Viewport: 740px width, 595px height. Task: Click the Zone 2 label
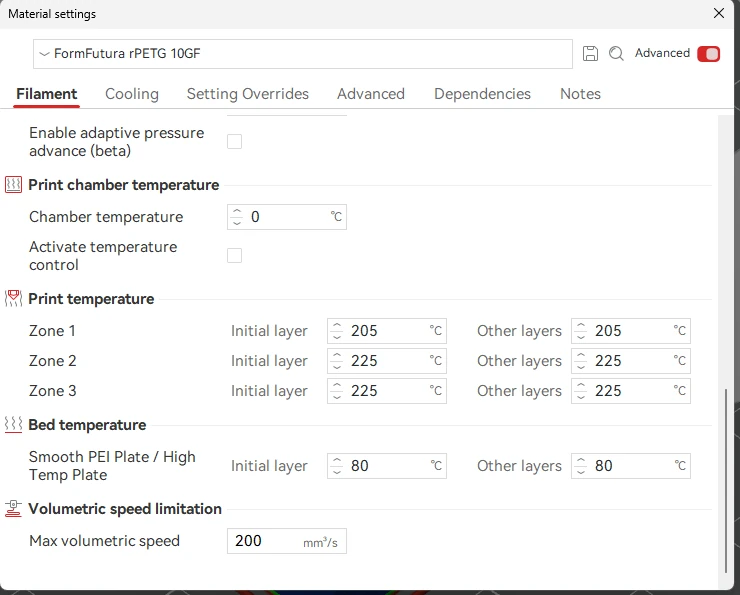pos(52,361)
